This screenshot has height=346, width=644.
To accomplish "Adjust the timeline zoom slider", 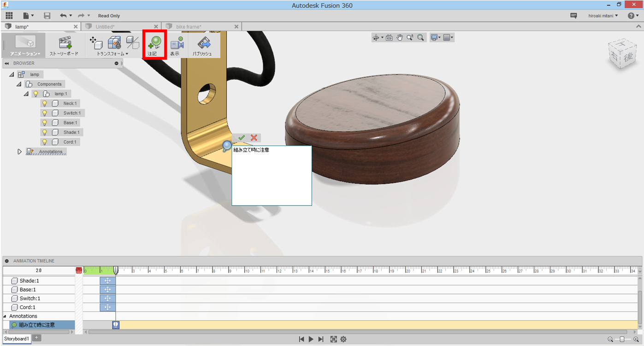I will (x=622, y=339).
